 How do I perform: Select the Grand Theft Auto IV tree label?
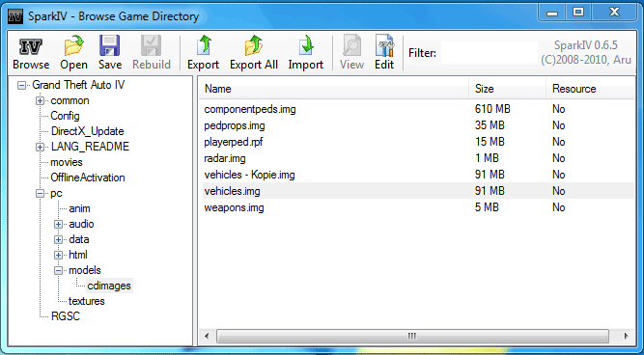[78, 85]
